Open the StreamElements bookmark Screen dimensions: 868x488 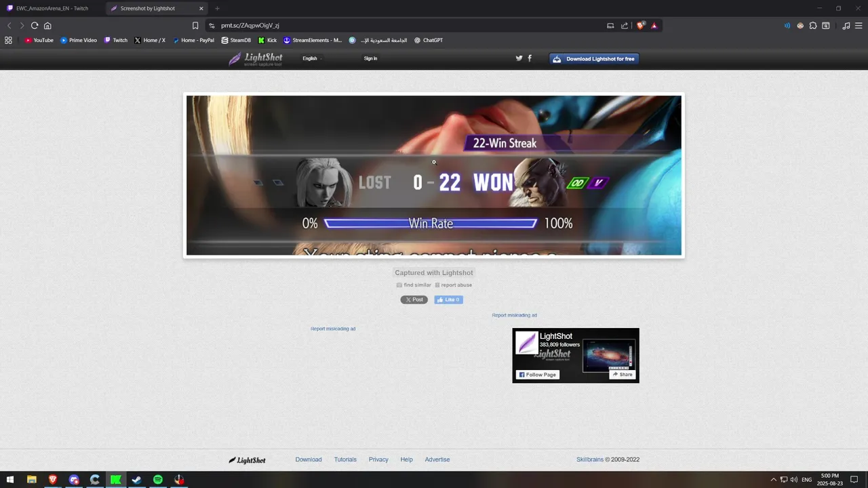click(x=313, y=40)
